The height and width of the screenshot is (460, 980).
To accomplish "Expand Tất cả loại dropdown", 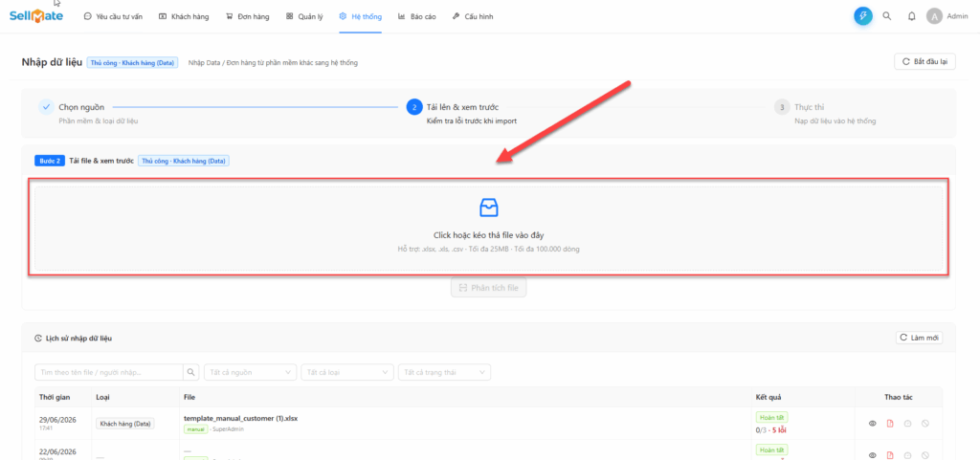I will coord(347,372).
